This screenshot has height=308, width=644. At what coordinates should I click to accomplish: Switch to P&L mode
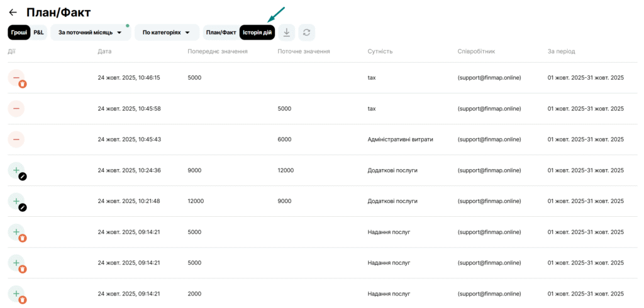pos(39,32)
